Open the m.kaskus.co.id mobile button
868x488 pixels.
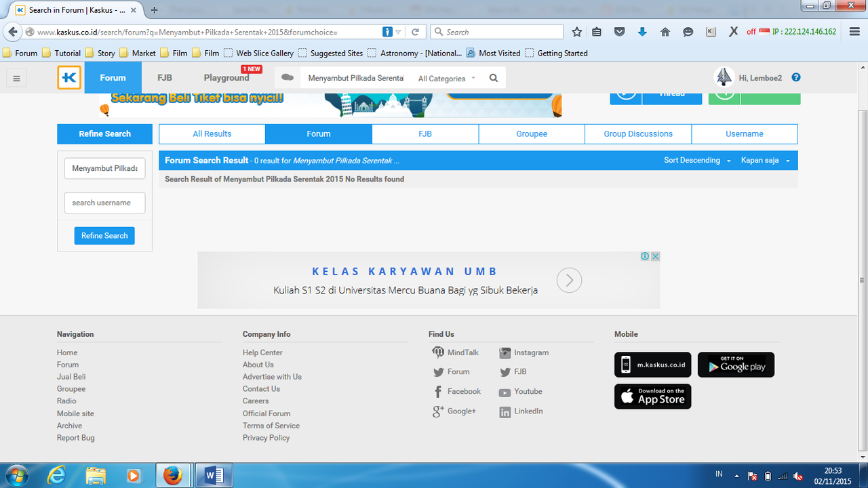[653, 365]
